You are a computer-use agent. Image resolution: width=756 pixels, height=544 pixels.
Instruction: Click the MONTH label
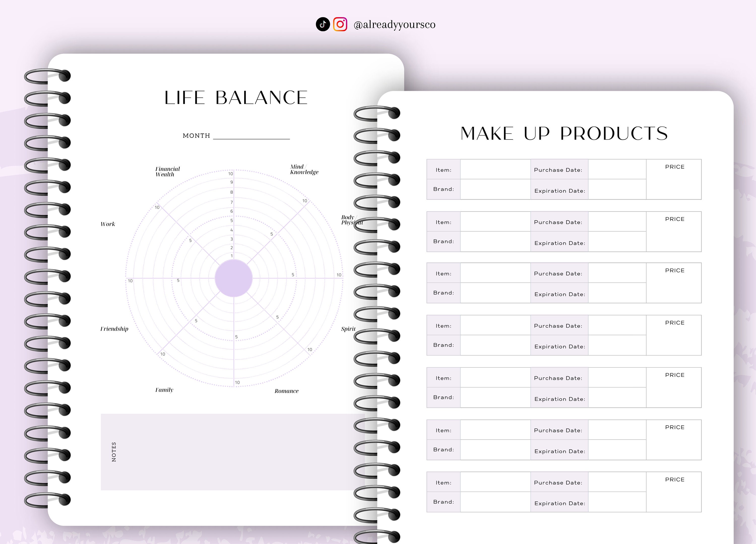tap(196, 135)
